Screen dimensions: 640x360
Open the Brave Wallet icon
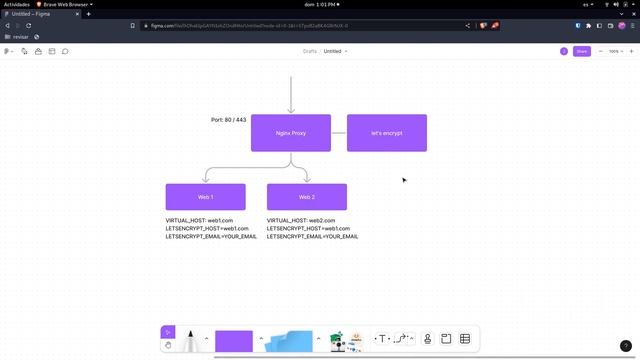(611, 26)
